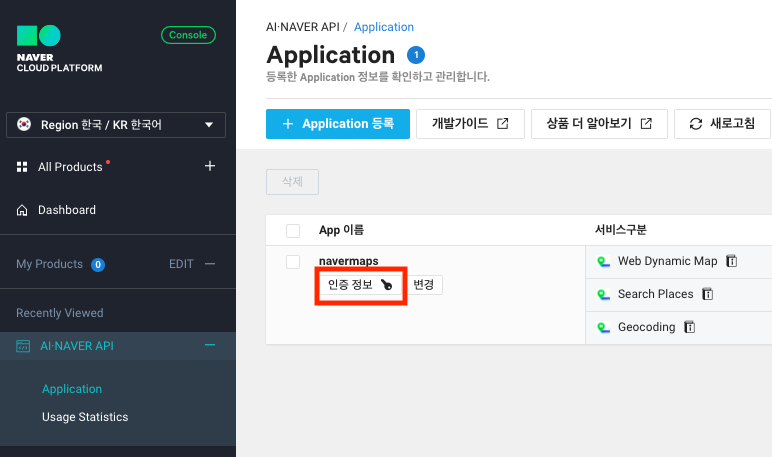Click the key icon in 인증 정보
Image resolution: width=772 pixels, height=457 pixels.
387,285
